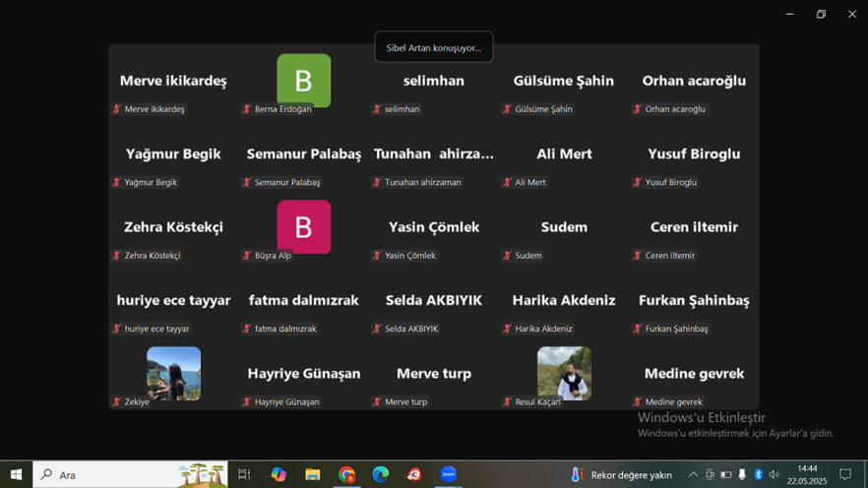Click the large Selda AKBIYIK name

tap(434, 300)
